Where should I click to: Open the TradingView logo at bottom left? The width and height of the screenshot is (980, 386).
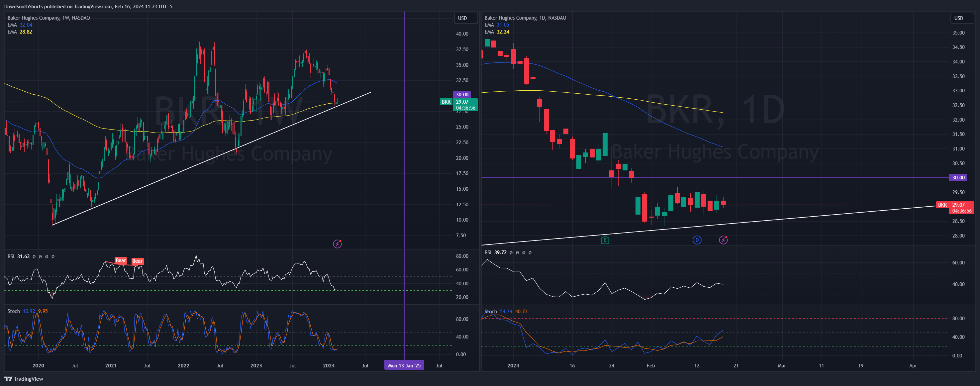[24, 379]
